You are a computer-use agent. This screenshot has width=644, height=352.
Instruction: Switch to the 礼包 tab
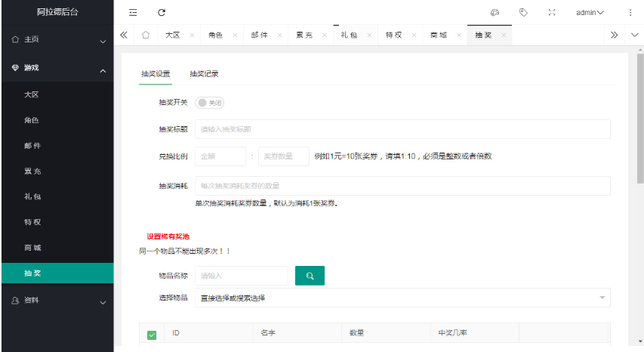click(x=349, y=35)
